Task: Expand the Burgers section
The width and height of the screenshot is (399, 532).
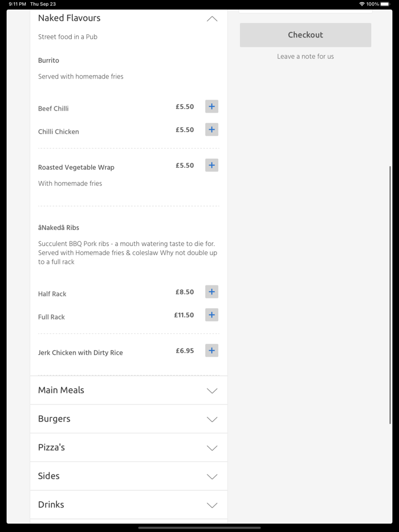Action: coord(212,419)
